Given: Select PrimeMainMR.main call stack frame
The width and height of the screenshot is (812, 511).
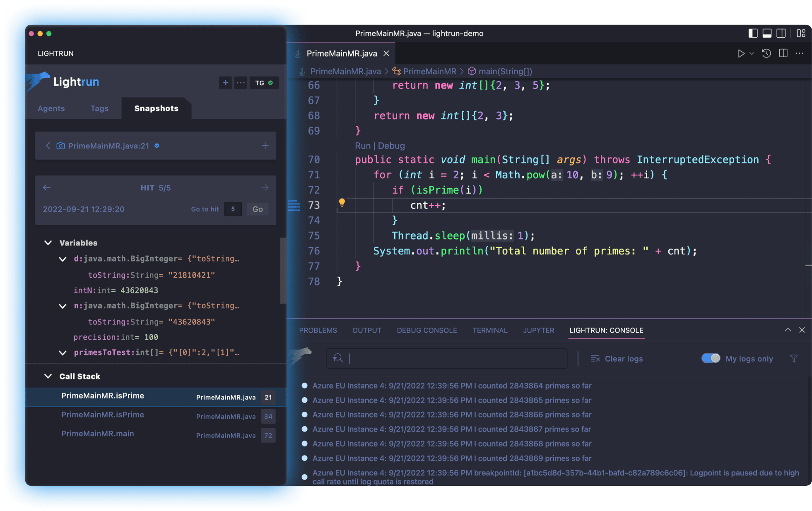Looking at the screenshot, I should coord(156,434).
